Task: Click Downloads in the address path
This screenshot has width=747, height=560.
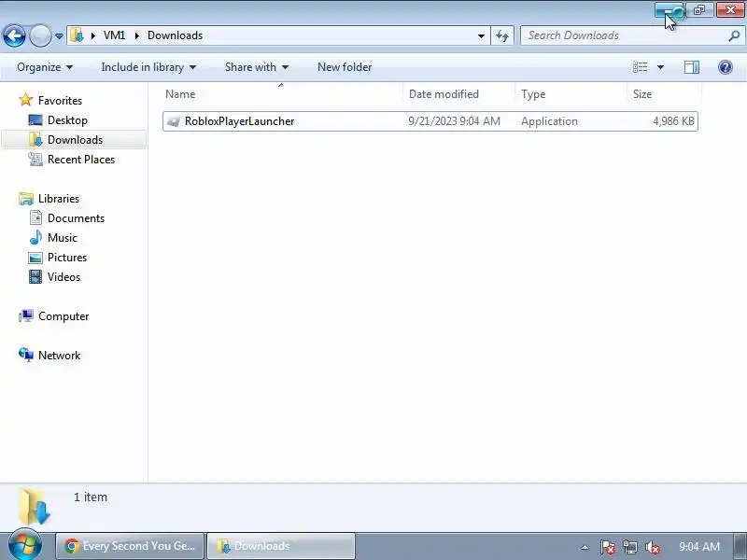Action: 175,35
